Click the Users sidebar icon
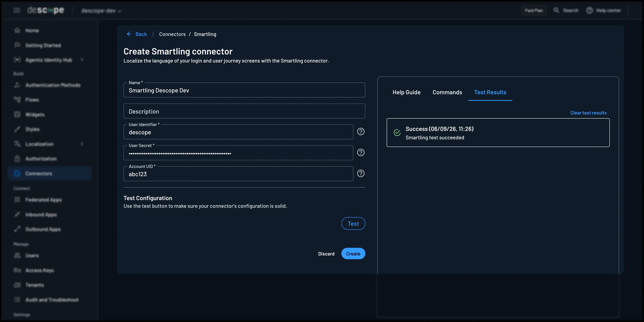Image resolution: width=644 pixels, height=322 pixels. [17, 255]
